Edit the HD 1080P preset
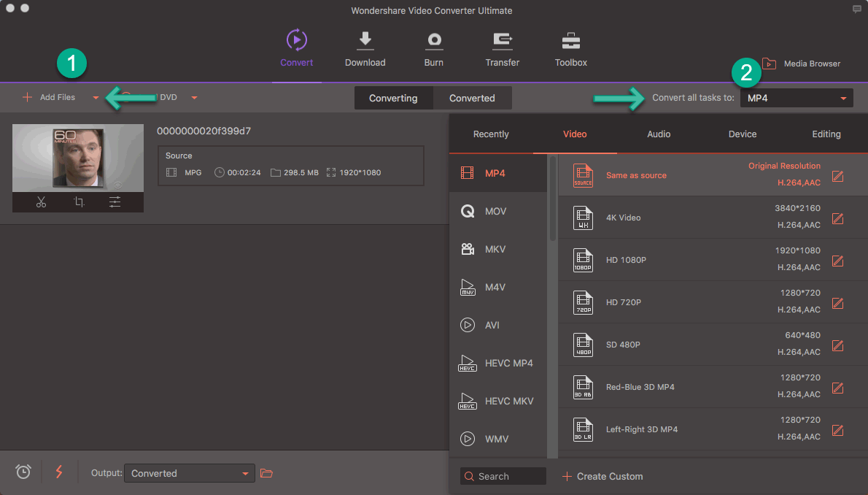The image size is (868, 495). 837,261
